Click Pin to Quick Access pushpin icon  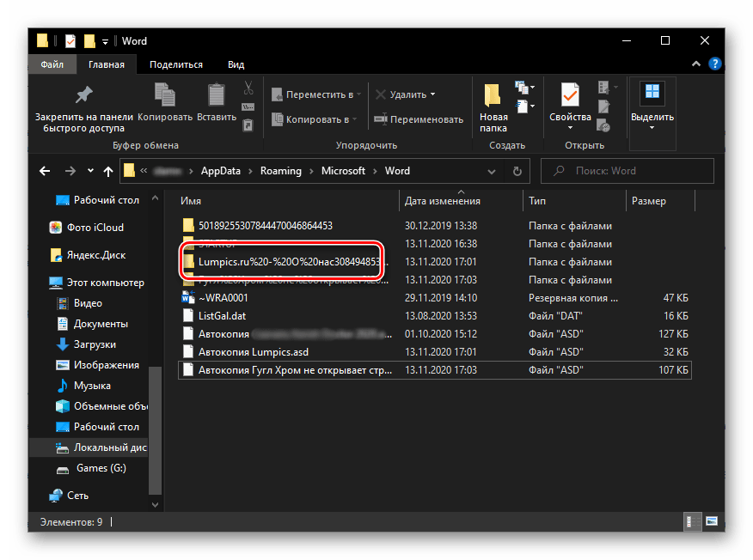(84, 94)
